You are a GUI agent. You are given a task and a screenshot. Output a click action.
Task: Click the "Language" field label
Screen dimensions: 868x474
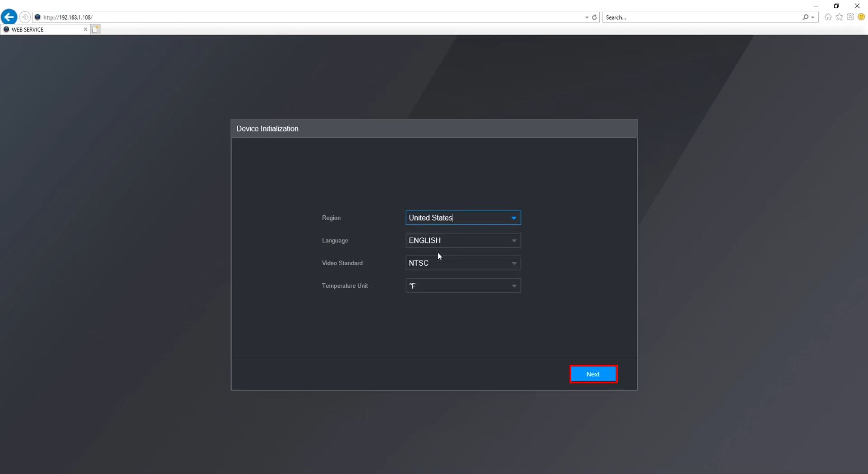(335, 241)
